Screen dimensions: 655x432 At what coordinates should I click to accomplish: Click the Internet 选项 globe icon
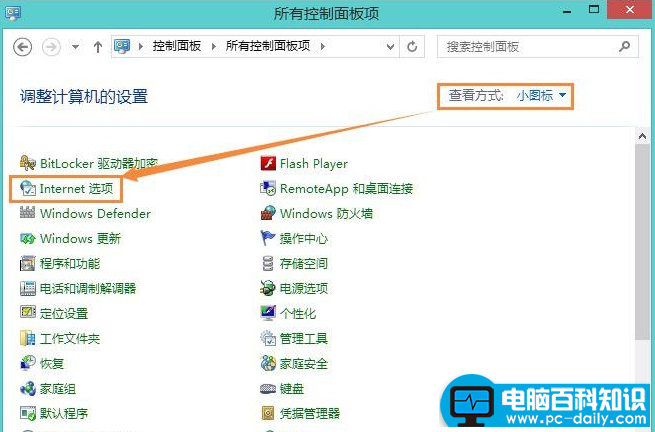click(28, 189)
